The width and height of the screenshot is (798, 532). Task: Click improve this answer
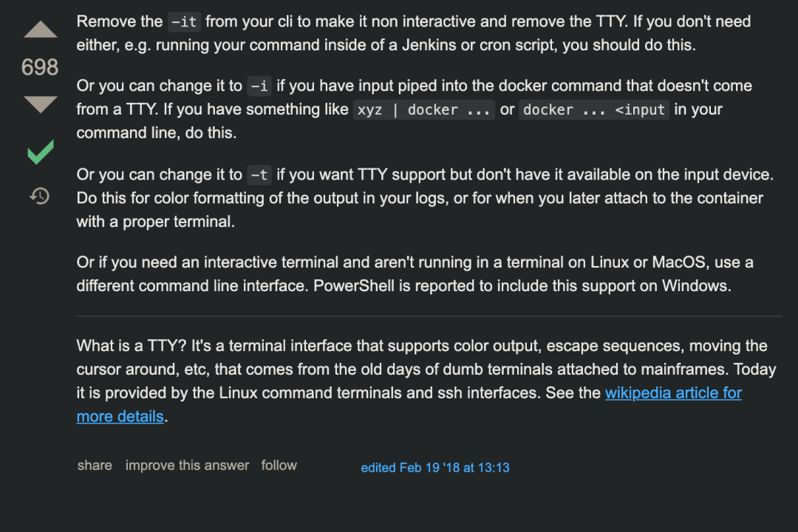click(187, 465)
